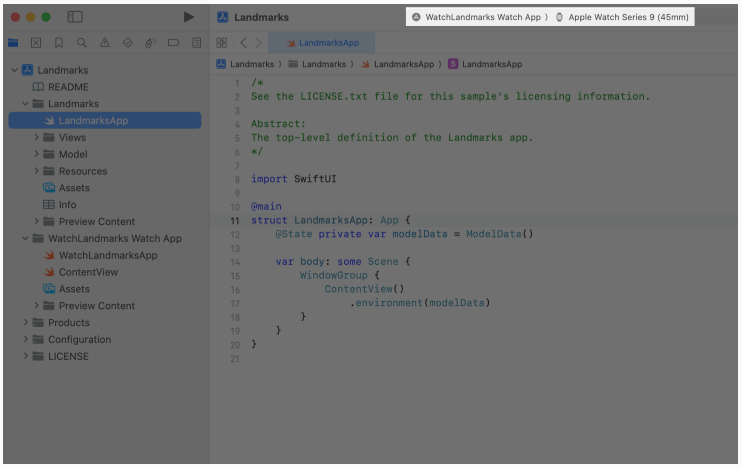
Task: Click the '@main' attribute in code
Action: pyautogui.click(x=266, y=206)
